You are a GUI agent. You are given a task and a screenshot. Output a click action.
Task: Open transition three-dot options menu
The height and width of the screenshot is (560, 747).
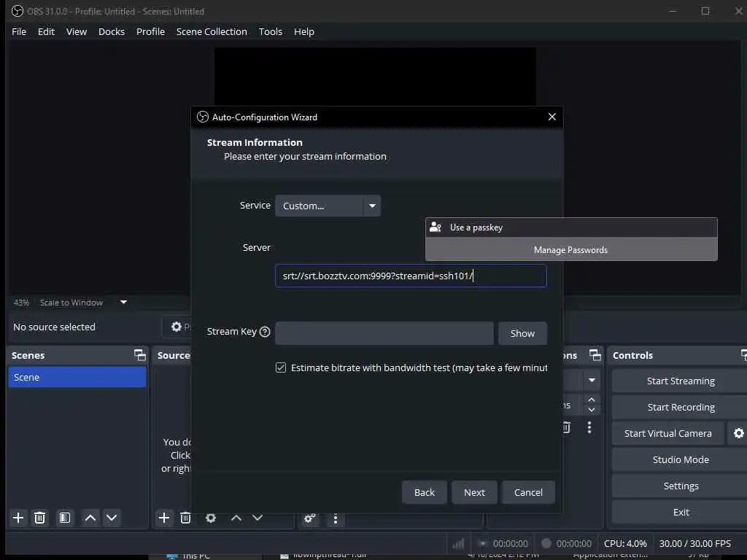click(x=589, y=427)
